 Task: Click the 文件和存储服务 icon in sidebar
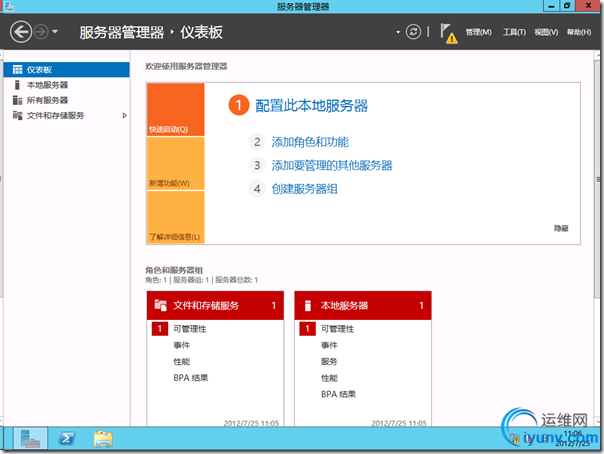(x=17, y=116)
